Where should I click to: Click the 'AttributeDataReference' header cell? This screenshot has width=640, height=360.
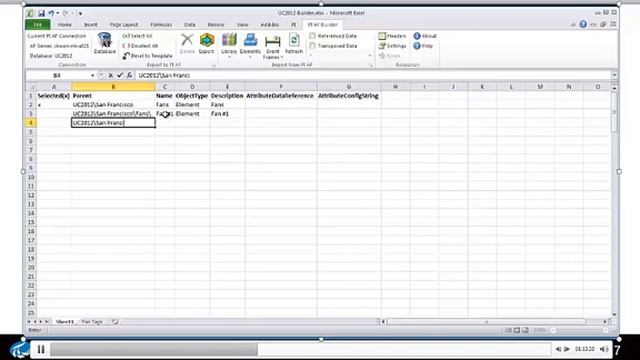[280, 96]
